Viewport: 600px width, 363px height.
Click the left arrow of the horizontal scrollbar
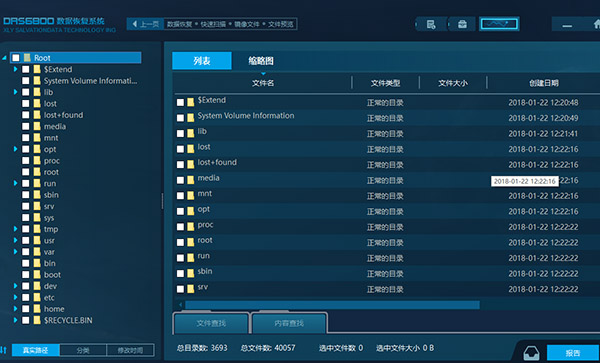click(180, 305)
